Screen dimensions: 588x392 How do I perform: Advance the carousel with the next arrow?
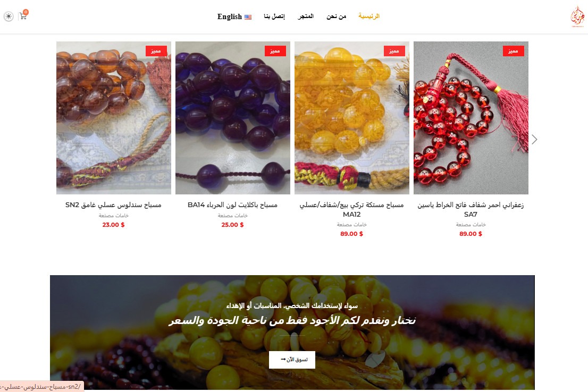[x=534, y=139]
